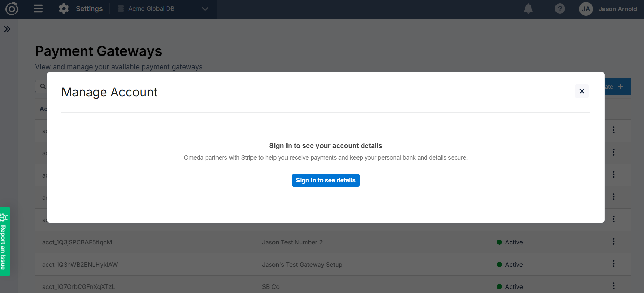Dismiss the Manage Account dialog
644x293 pixels.
click(x=582, y=91)
